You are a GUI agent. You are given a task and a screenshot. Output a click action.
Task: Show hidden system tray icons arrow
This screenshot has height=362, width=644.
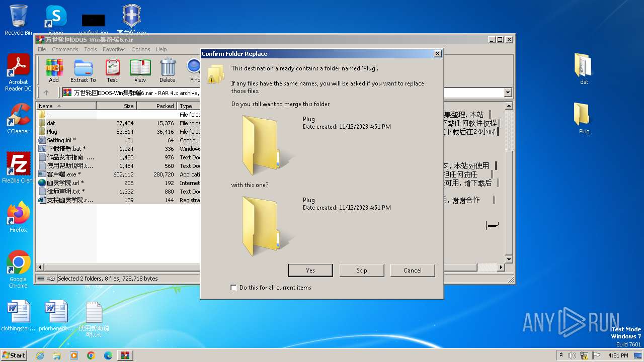(x=561, y=355)
